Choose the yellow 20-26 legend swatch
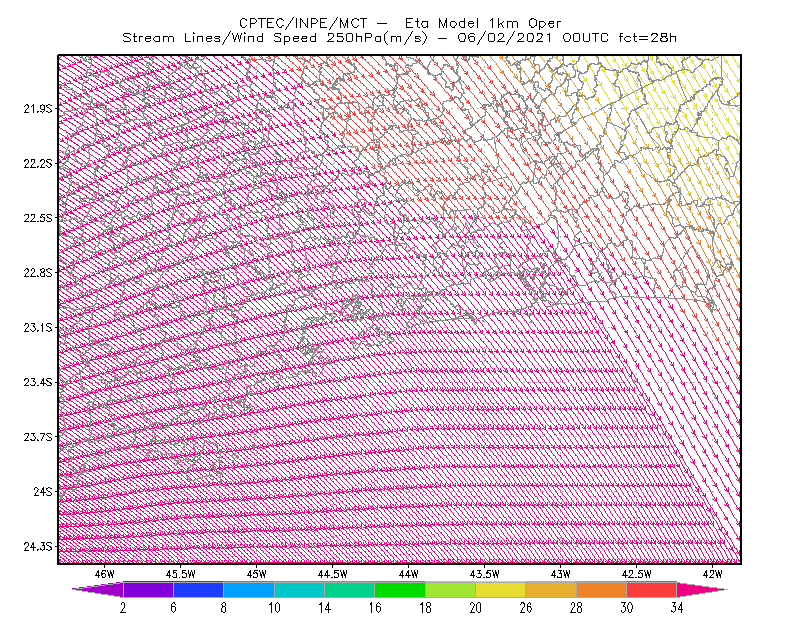Screen dimensions: 800x618 (x=501, y=589)
